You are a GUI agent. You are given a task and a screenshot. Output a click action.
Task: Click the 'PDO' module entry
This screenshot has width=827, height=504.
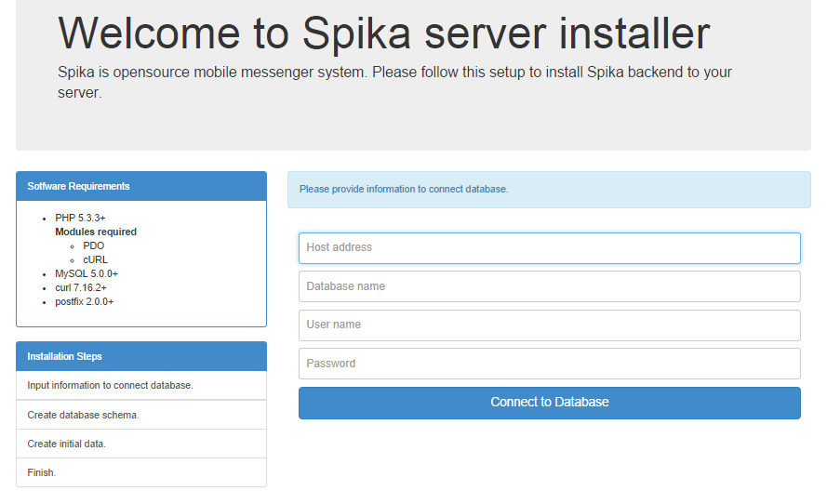pos(94,245)
